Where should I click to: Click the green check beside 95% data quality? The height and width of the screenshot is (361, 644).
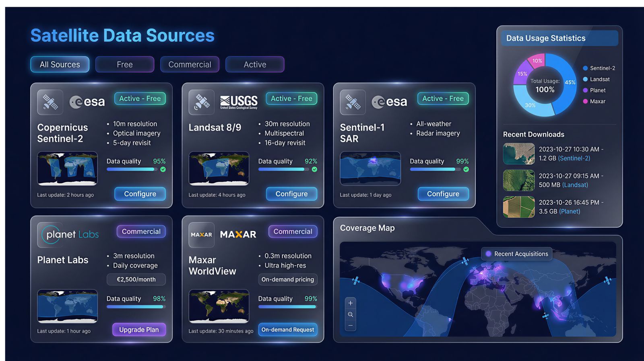point(163,170)
